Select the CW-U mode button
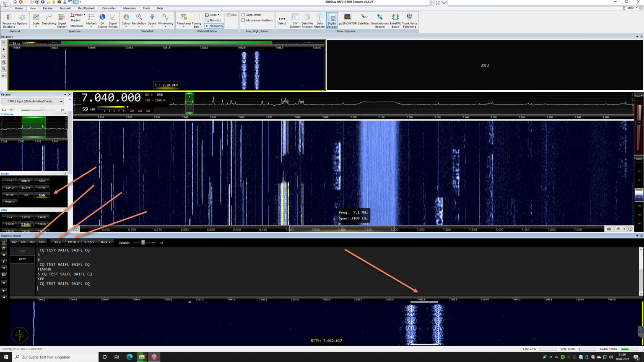 coord(10,188)
